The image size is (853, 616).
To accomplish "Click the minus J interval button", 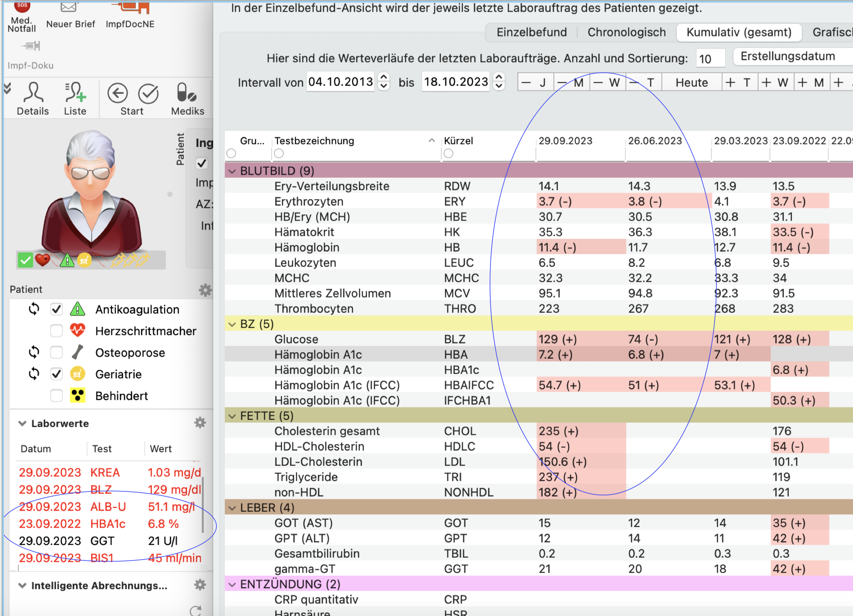I will point(536,82).
